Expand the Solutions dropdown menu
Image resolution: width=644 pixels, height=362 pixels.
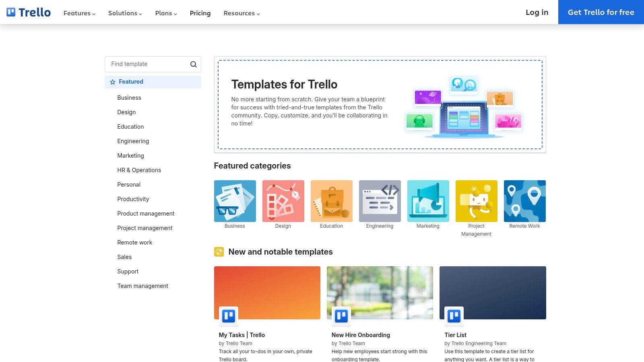click(125, 13)
